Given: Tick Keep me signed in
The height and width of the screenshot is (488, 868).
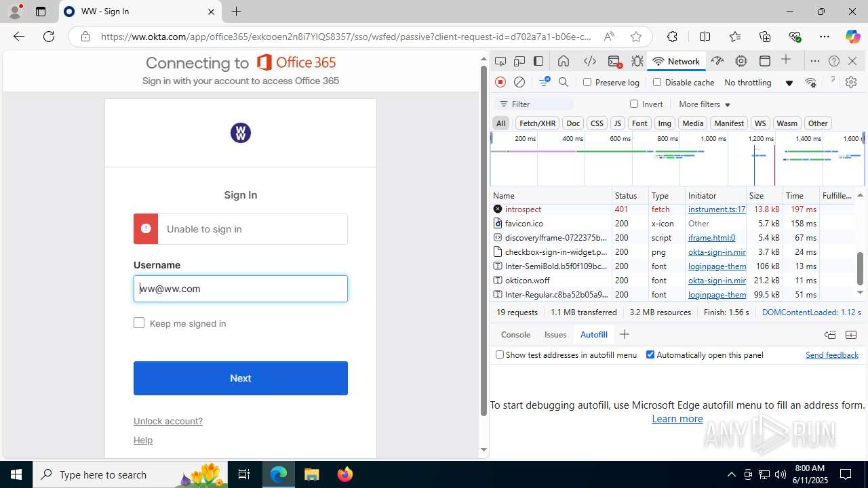Looking at the screenshot, I should point(139,323).
